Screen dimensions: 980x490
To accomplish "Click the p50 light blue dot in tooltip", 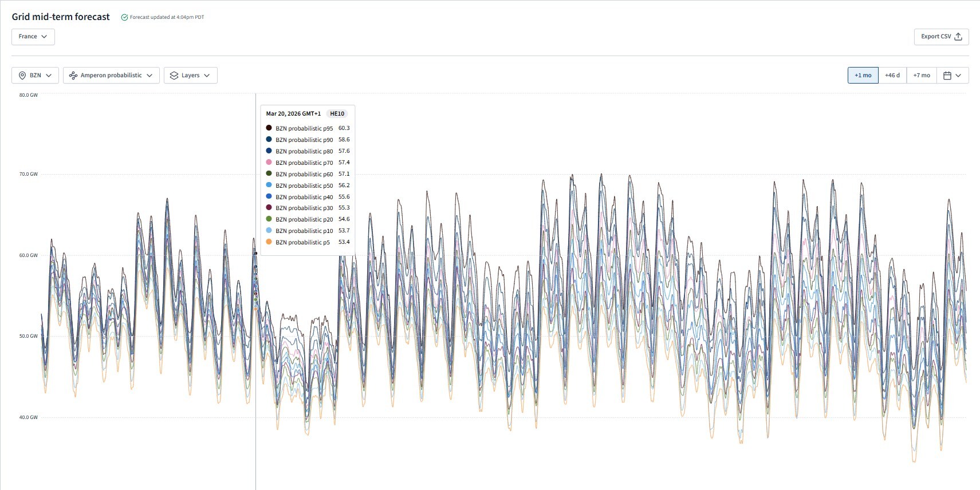I will pyautogui.click(x=269, y=185).
